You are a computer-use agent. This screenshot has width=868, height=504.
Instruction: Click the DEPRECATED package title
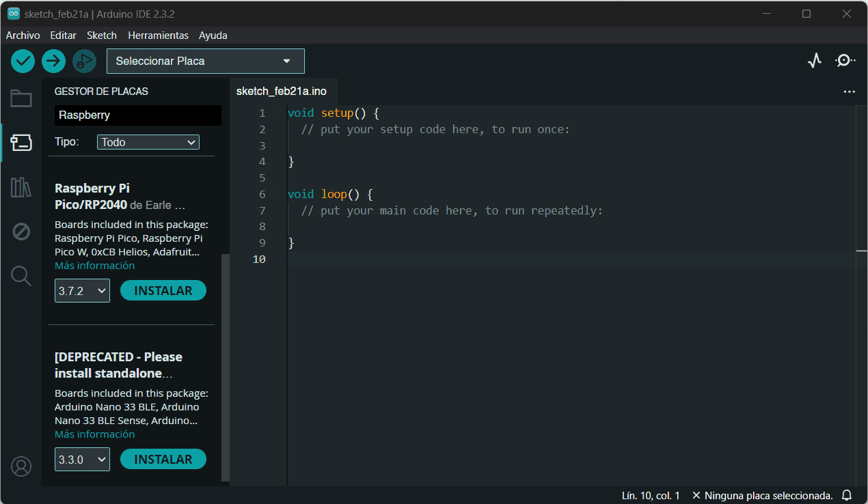tap(118, 365)
